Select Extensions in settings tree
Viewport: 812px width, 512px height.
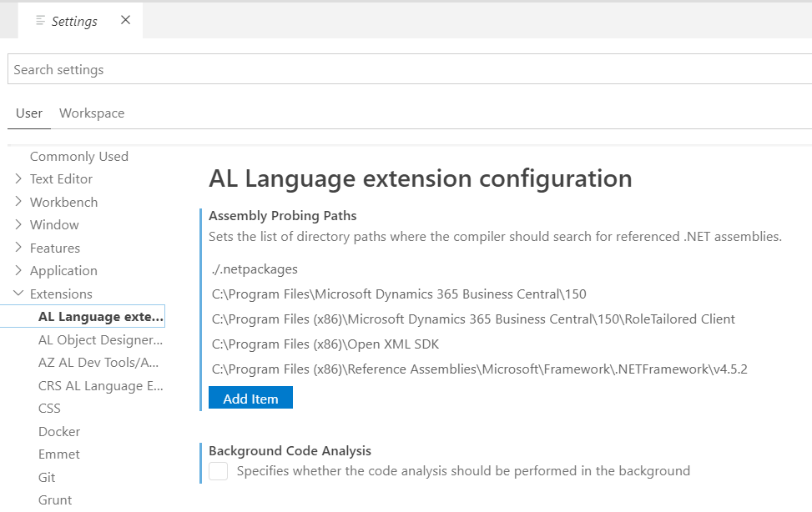61,294
